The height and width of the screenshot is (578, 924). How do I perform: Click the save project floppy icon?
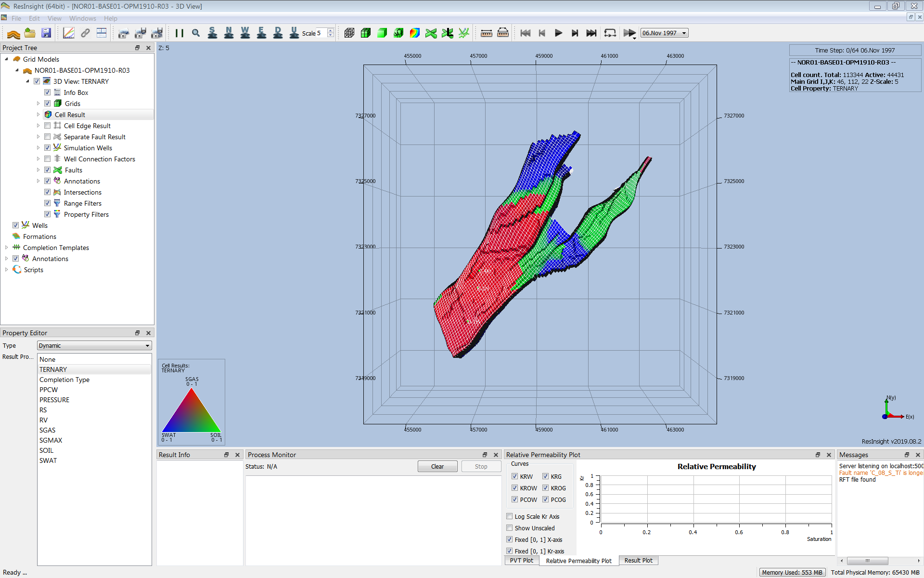[x=46, y=33]
